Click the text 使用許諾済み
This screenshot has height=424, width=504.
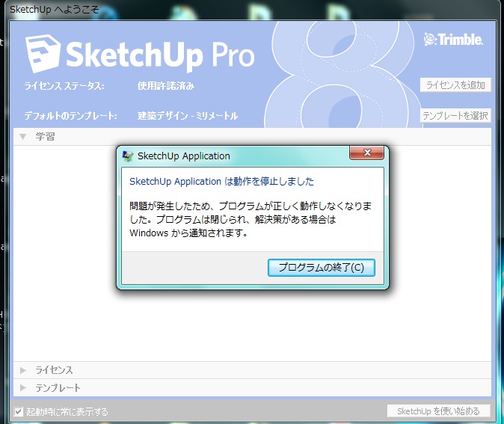(x=166, y=86)
